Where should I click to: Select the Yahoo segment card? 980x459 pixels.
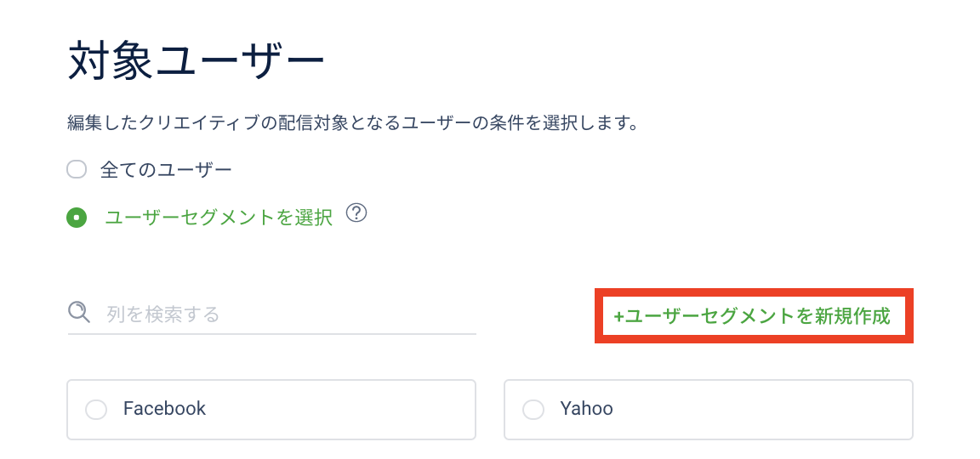click(x=709, y=410)
